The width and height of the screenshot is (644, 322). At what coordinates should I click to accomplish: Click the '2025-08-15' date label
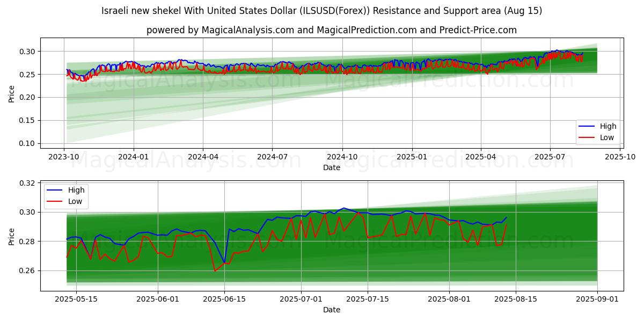point(516,299)
